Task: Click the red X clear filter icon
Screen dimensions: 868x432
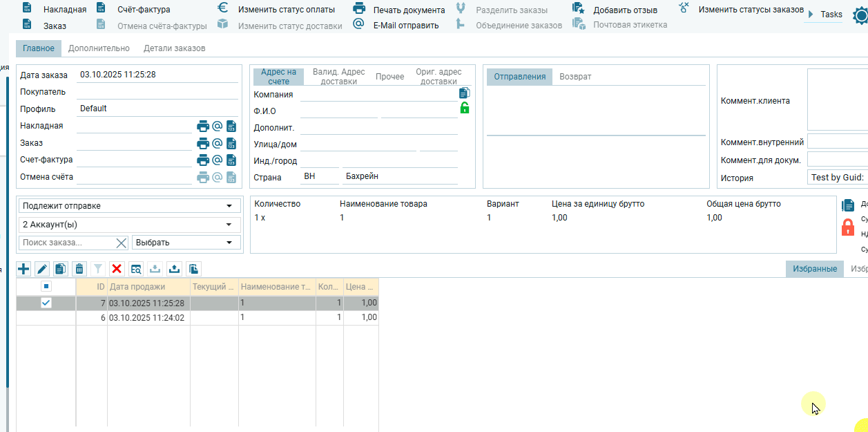Action: coord(117,269)
